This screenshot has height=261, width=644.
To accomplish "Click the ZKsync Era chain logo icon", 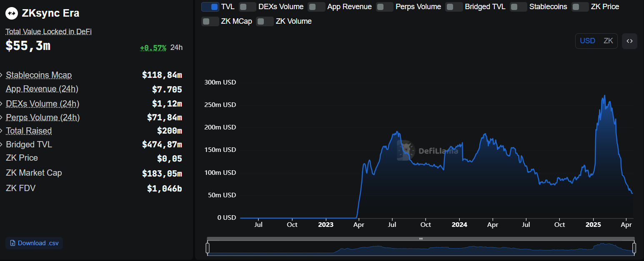I will [12, 13].
